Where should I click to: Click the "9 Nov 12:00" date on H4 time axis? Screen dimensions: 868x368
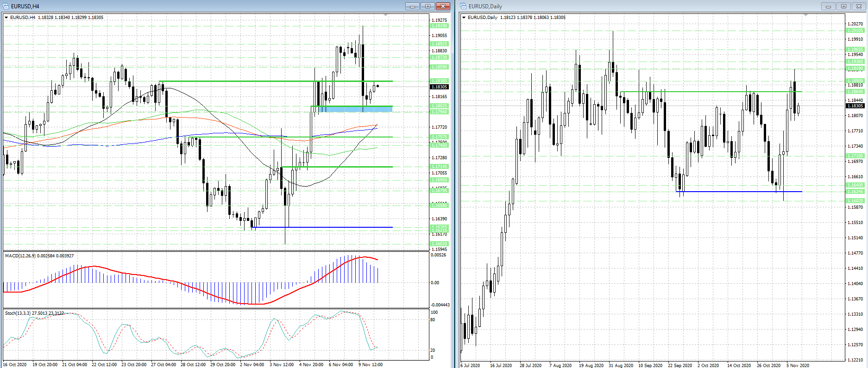pos(371,365)
